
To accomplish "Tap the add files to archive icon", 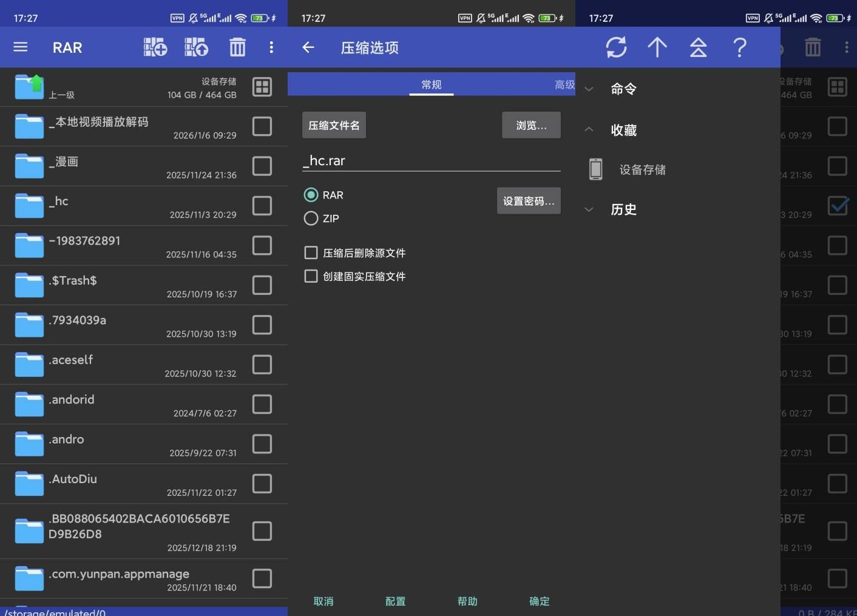I will [x=155, y=47].
